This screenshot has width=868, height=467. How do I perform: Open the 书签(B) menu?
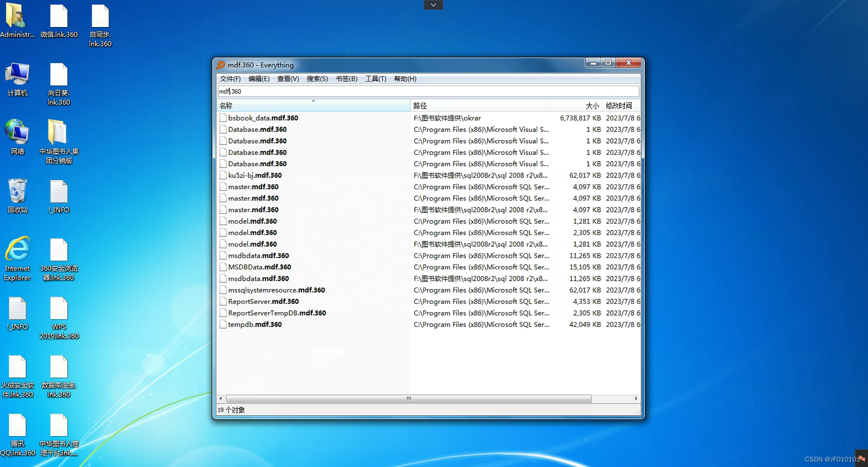pos(347,79)
